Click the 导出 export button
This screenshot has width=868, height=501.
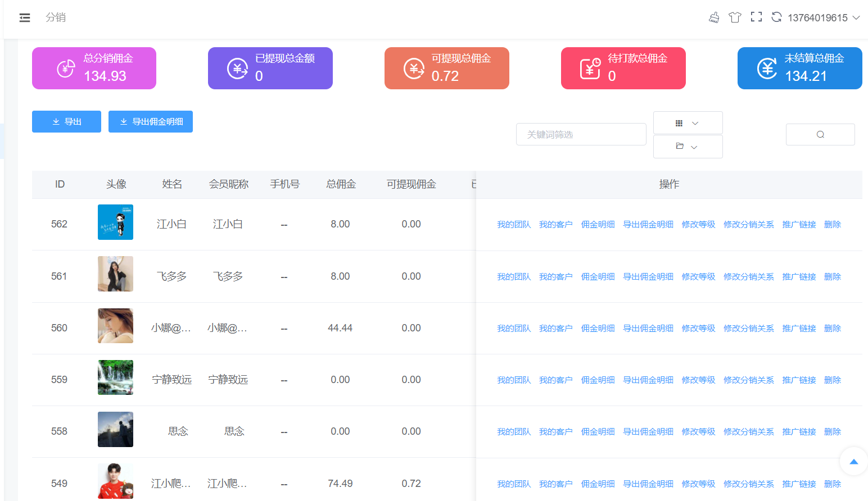click(66, 121)
